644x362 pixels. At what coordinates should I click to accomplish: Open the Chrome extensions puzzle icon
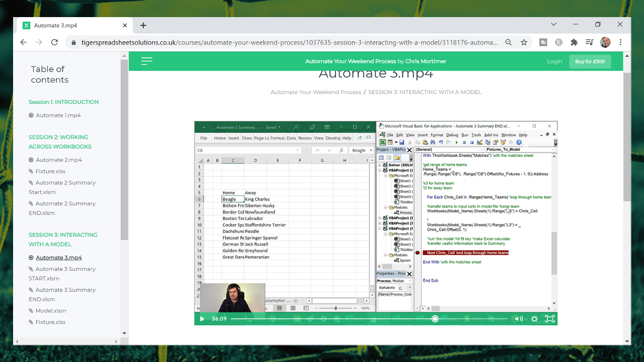574,42
